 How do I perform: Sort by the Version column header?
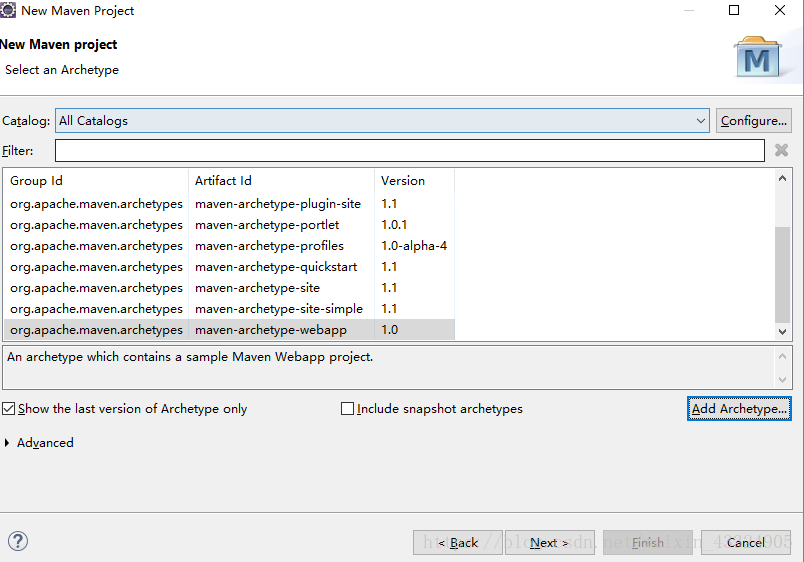pyautogui.click(x=414, y=180)
